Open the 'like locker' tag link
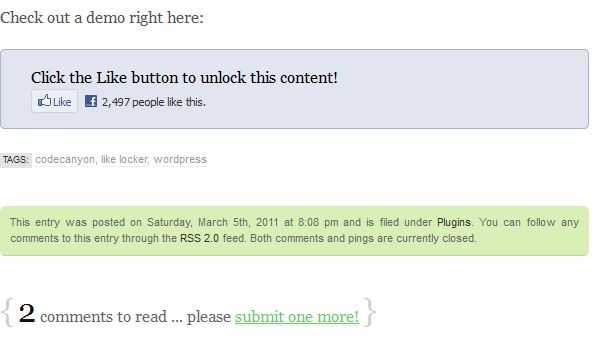This screenshot has width=598, height=364. [124, 159]
